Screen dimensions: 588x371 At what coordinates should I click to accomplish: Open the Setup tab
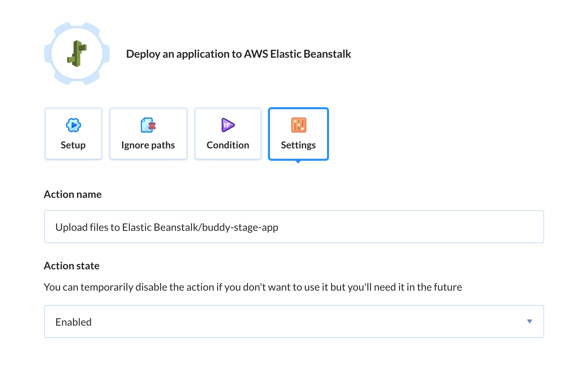pyautogui.click(x=73, y=134)
